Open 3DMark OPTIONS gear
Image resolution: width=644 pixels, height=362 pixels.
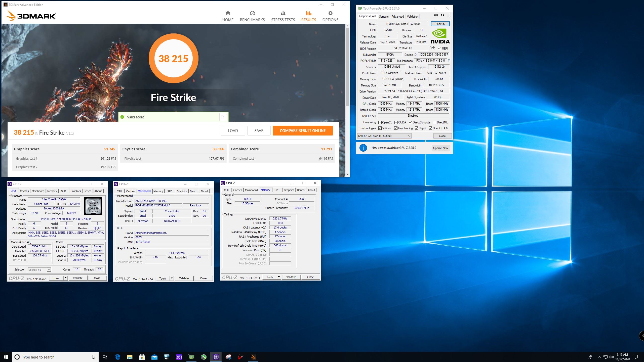point(330,16)
